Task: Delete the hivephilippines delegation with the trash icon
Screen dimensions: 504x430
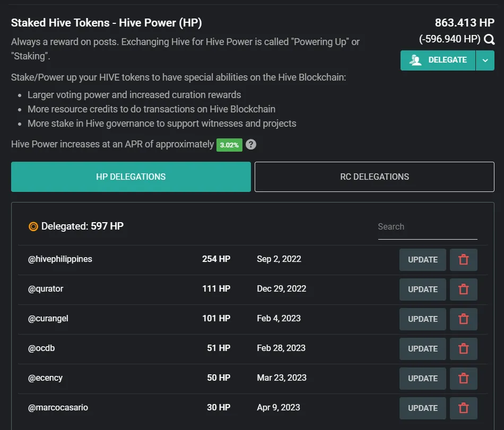Action: (464, 259)
